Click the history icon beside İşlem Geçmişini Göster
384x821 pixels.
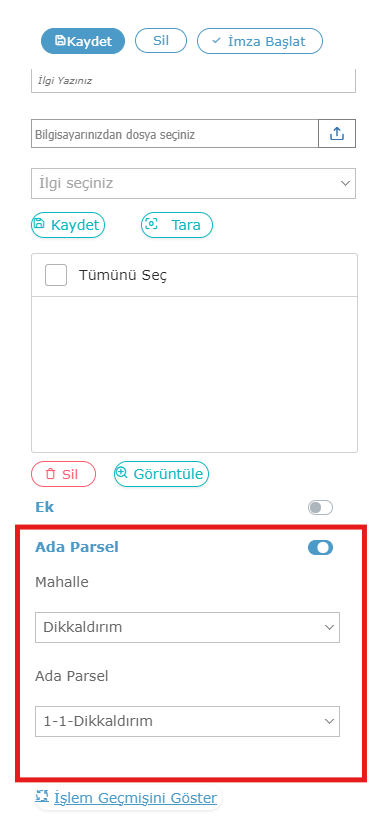tap(41, 796)
